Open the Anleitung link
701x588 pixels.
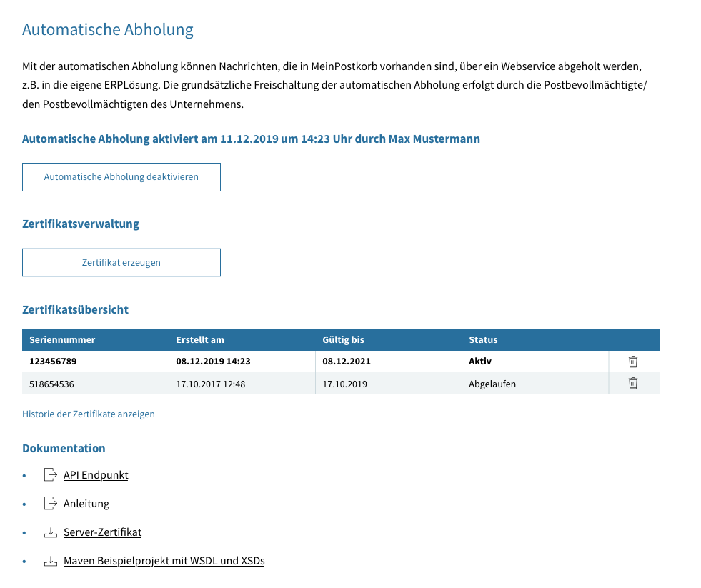click(x=86, y=504)
